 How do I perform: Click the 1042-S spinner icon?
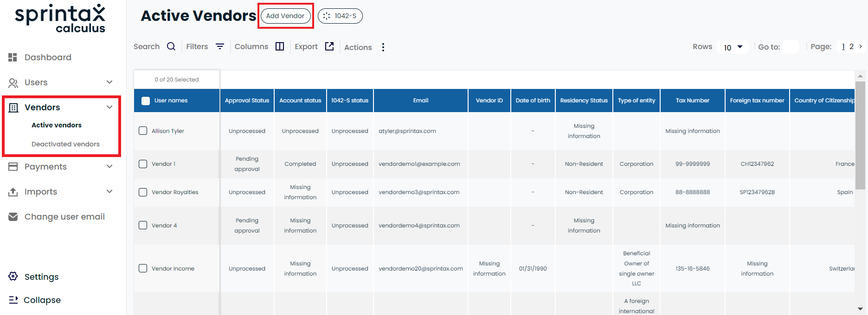(327, 16)
